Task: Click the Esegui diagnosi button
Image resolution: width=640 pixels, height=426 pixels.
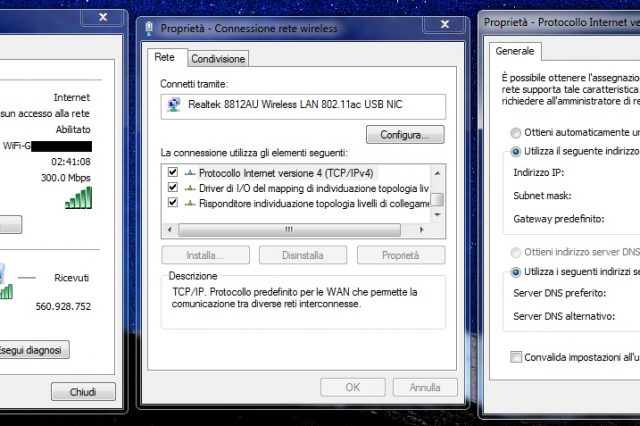Action: [x=31, y=350]
